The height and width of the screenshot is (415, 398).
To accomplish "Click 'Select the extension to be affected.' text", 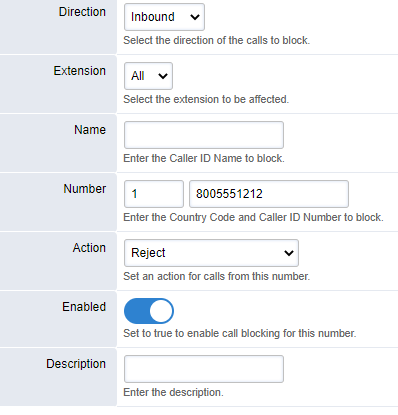I will tap(206, 99).
